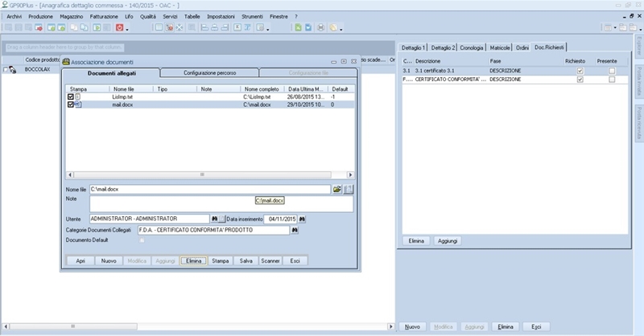Viewport: 644px width, 336px height.
Task: Open the Magazzino menu
Action: click(71, 16)
